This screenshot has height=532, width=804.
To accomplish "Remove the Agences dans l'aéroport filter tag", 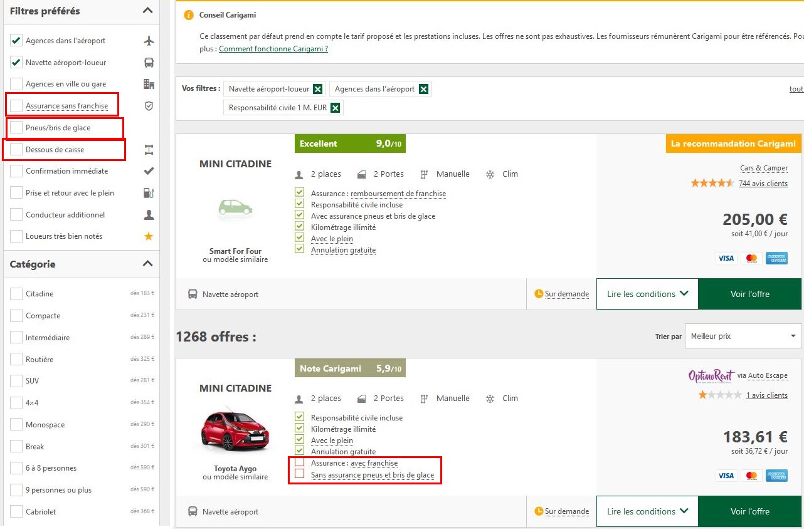I will (424, 89).
